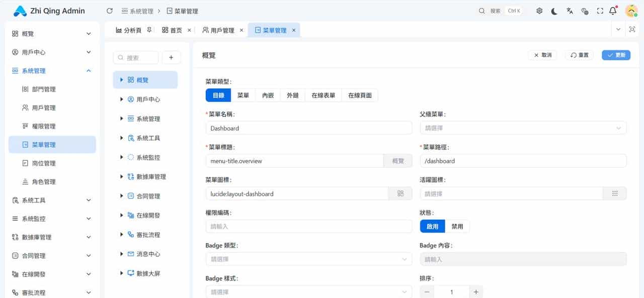
Task: Increase 排序 with the plus stepper
Action: click(475, 291)
